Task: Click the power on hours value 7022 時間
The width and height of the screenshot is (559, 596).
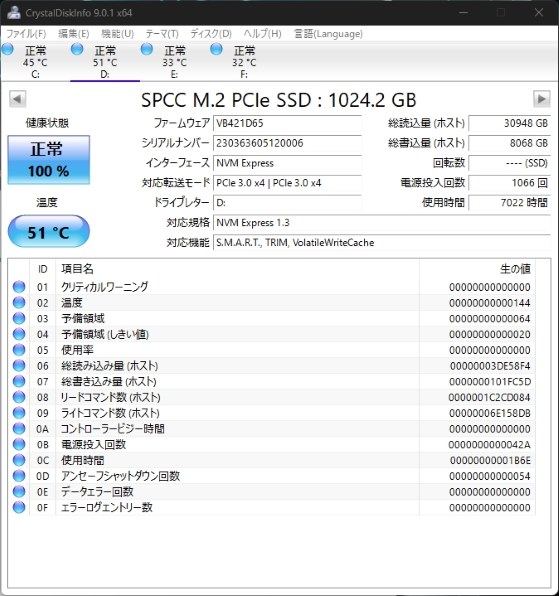Action: [509, 203]
